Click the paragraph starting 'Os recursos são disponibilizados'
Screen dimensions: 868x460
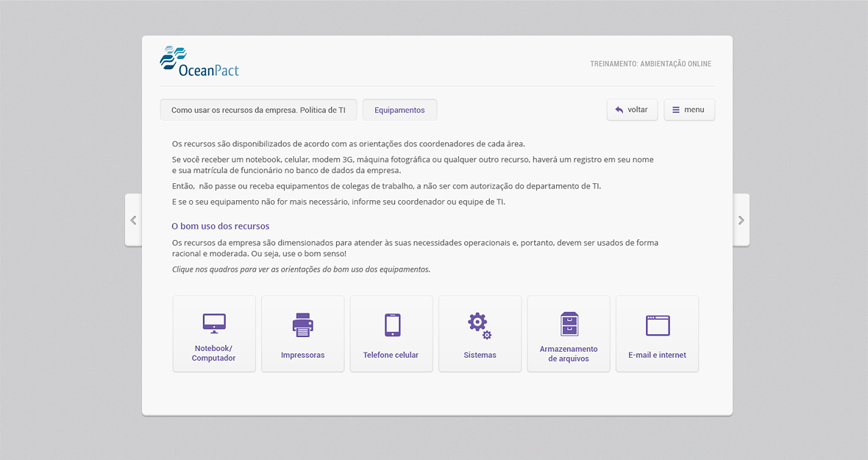tap(348, 144)
